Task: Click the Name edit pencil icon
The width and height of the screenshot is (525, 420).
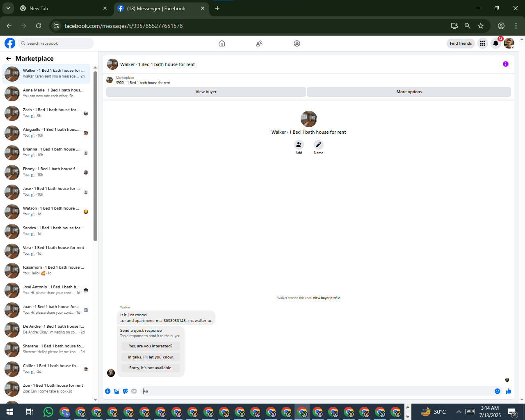Action: (319, 145)
